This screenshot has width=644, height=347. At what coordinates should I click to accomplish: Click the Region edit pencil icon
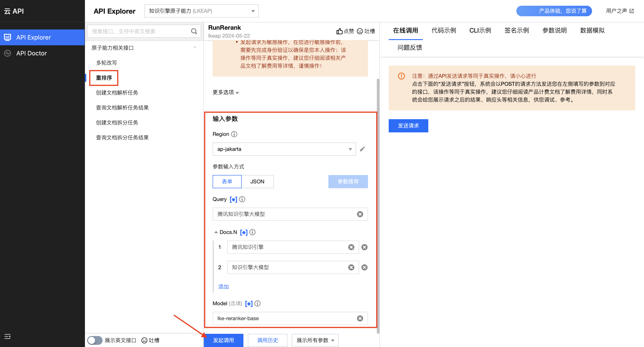(x=362, y=149)
